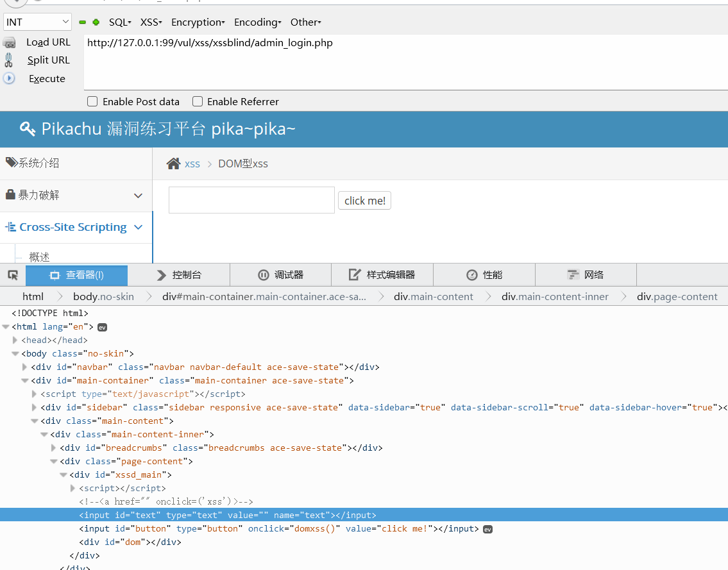Image resolution: width=728 pixels, height=570 pixels.
Task: Open the 系统介绍 sidebar item
Action: [39, 163]
